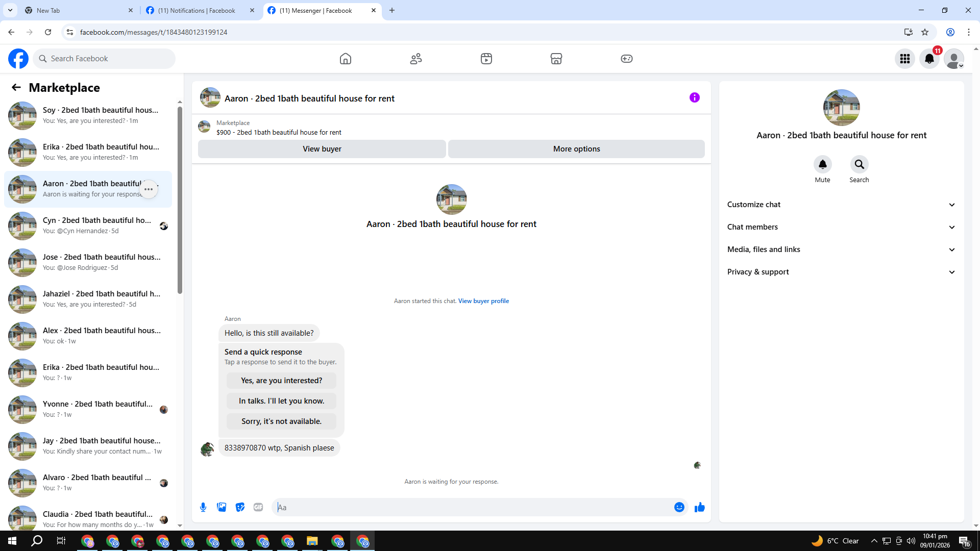The width and height of the screenshot is (980, 551).
Task: Attach a photo using the image icon
Action: 222,507
